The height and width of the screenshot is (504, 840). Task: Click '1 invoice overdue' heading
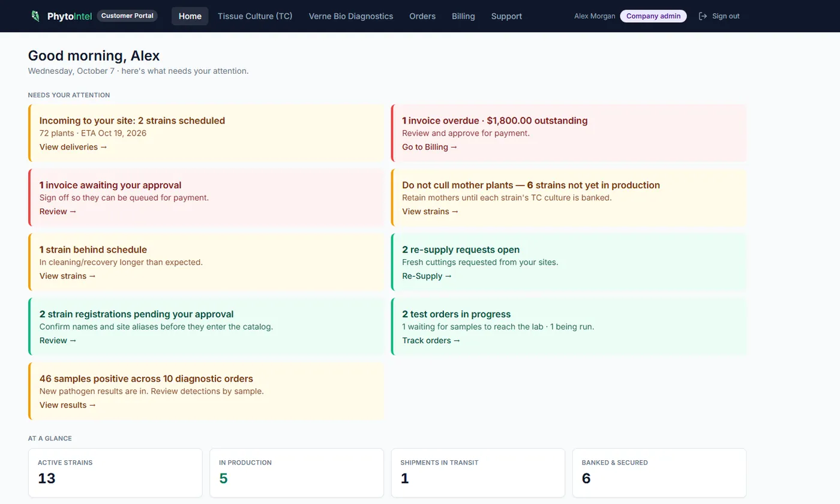tap(495, 121)
